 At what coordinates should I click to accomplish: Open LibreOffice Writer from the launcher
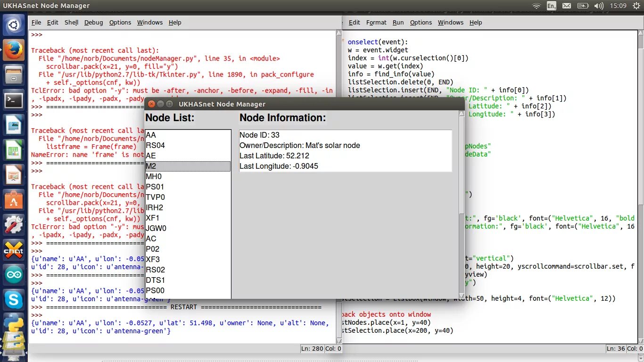pyautogui.click(x=14, y=126)
